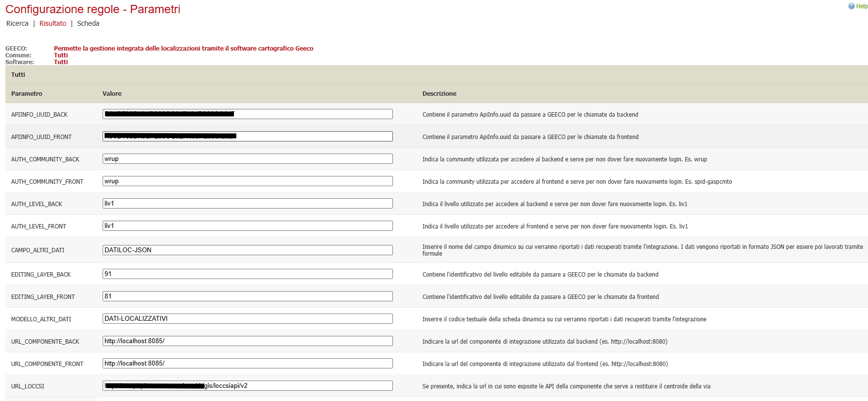Click the MODELLO_ALTRI_DATI input field
868x401 pixels.
click(248, 319)
